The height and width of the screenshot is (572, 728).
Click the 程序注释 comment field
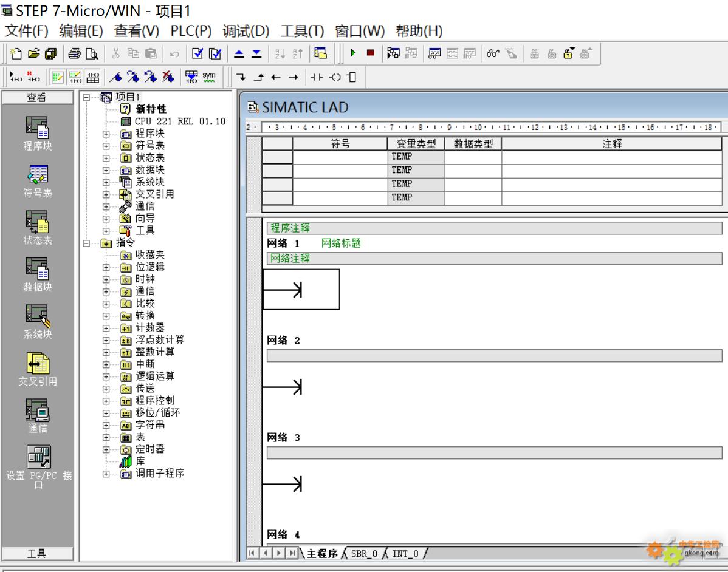(495, 228)
